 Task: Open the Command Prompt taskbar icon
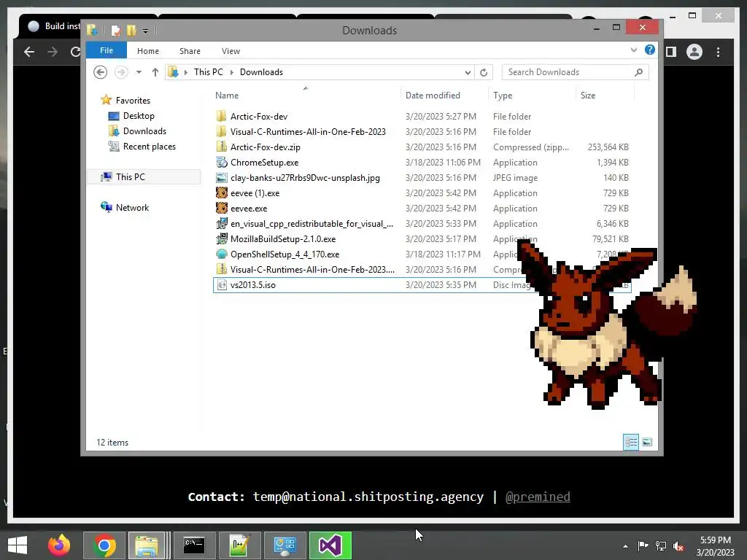click(194, 545)
